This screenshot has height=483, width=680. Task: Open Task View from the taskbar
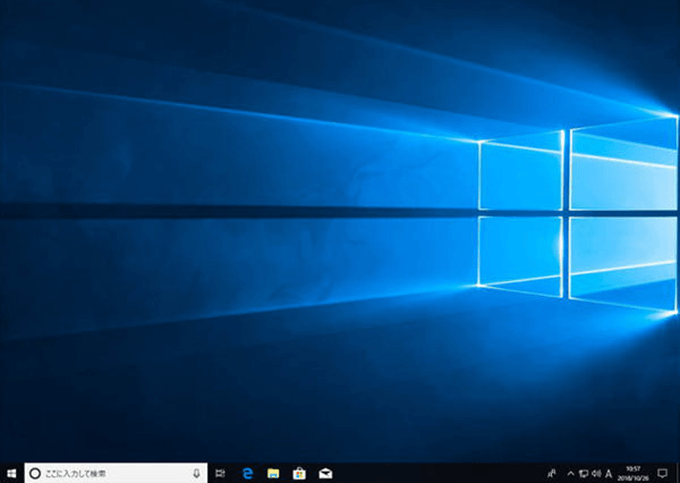(x=220, y=473)
